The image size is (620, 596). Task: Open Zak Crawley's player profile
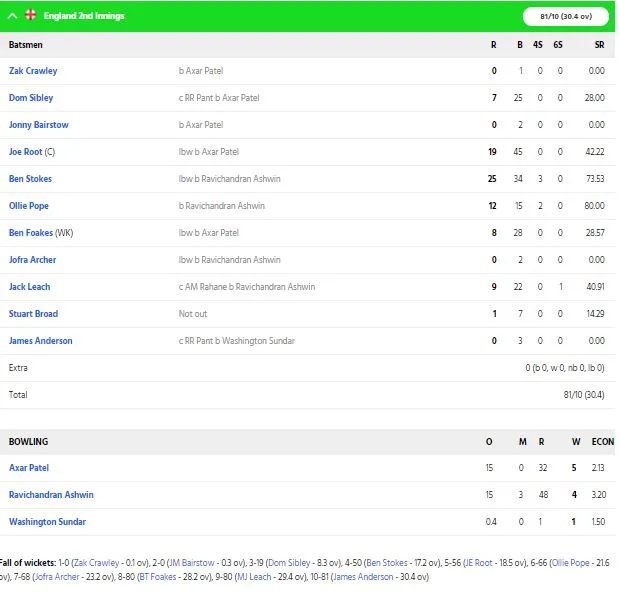[x=33, y=71]
